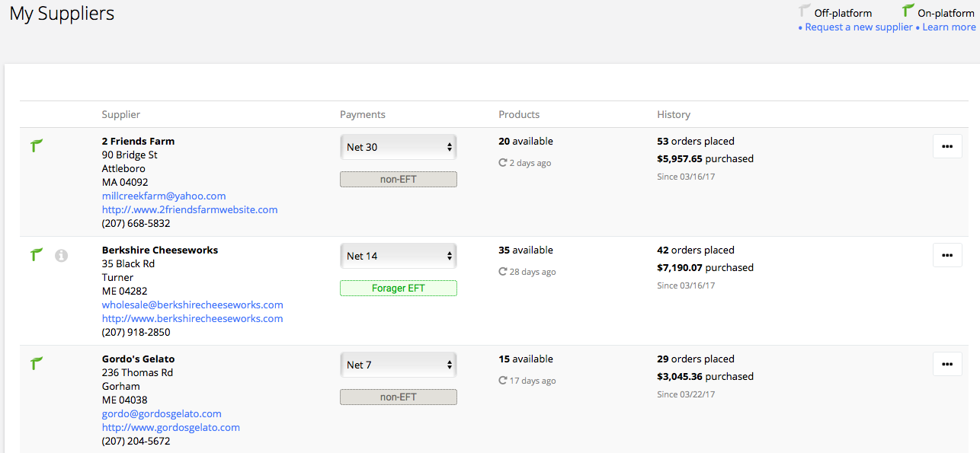Screen dimensions: 980x453
Task: Open the Net 30 payment terms dropdown
Action: [x=398, y=147]
